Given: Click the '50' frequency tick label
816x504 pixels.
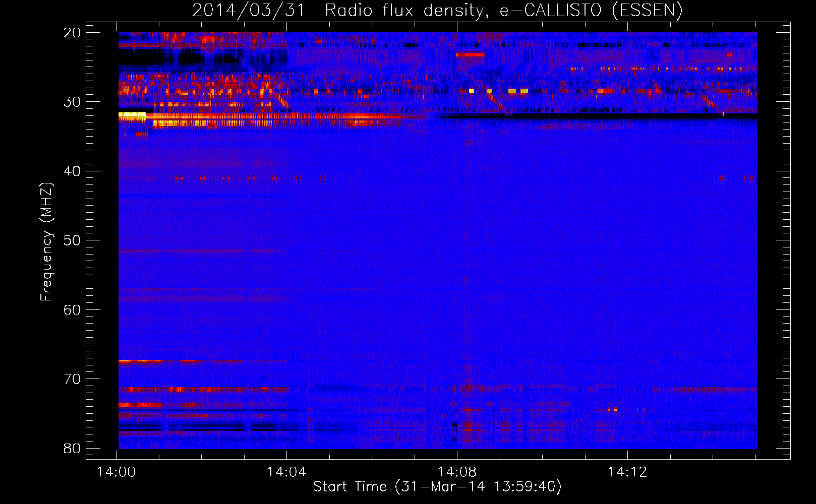Looking at the screenshot, I should [72, 240].
